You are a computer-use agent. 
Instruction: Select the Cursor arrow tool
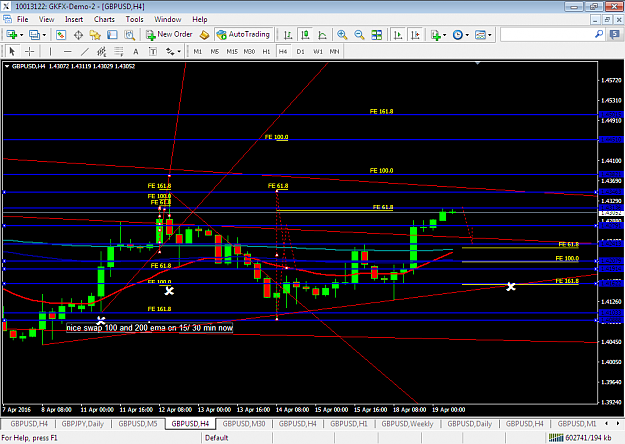pyautogui.click(x=12, y=51)
